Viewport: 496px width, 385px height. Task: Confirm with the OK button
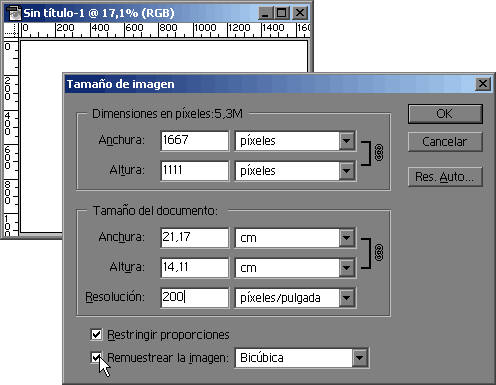click(445, 114)
